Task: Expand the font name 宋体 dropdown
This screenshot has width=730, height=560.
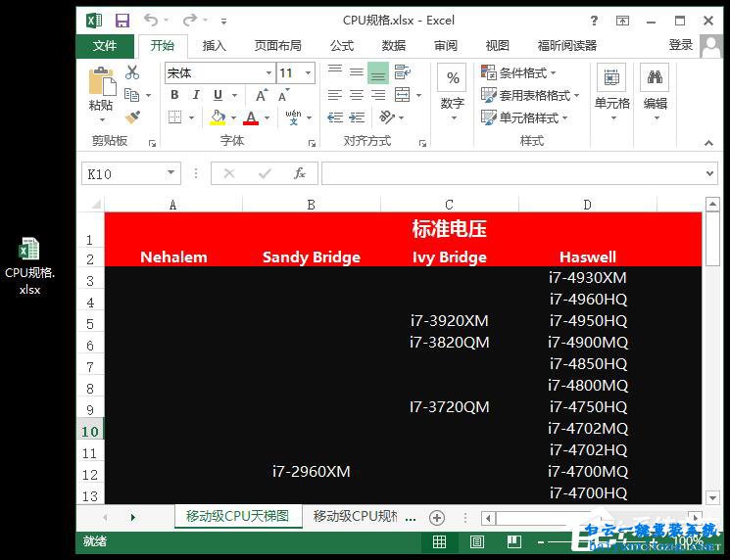Action: pos(268,73)
